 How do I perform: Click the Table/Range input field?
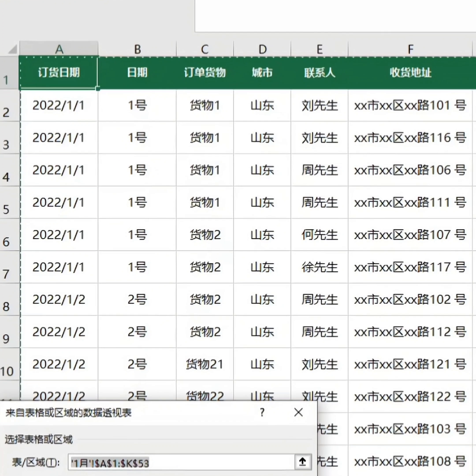[x=181, y=462]
